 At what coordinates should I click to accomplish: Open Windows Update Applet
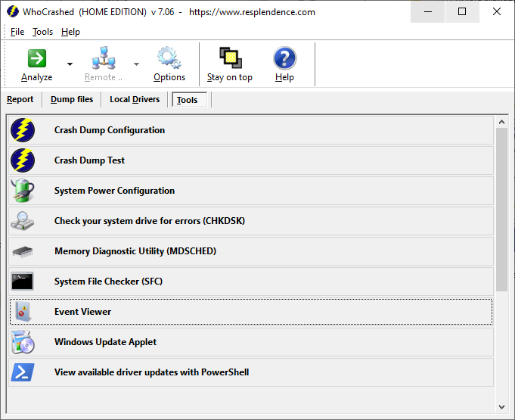(251, 342)
